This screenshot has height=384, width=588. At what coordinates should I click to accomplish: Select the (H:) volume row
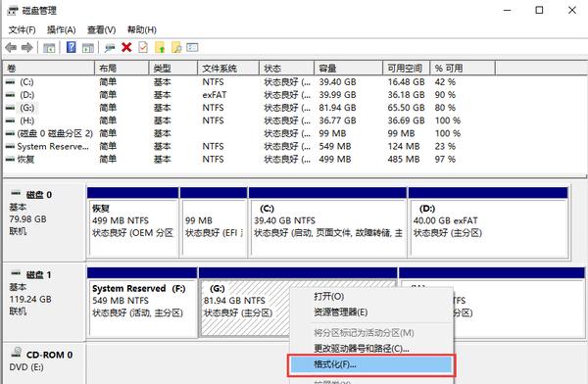tap(249, 120)
